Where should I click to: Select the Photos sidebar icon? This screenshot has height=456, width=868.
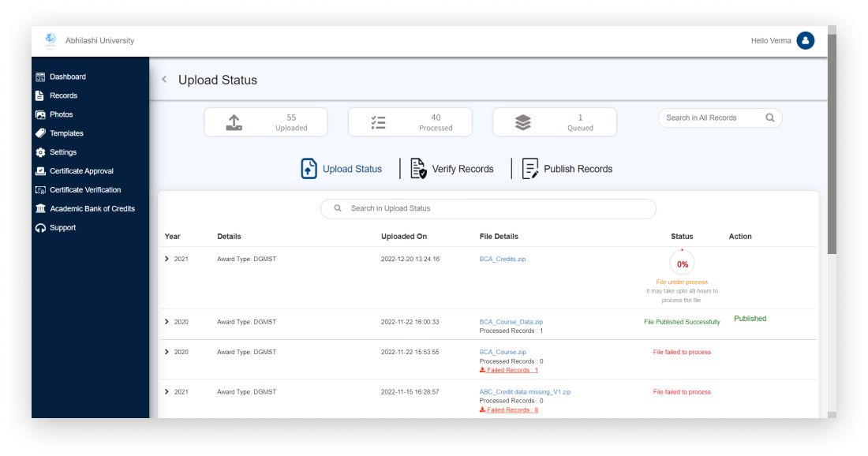[39, 114]
